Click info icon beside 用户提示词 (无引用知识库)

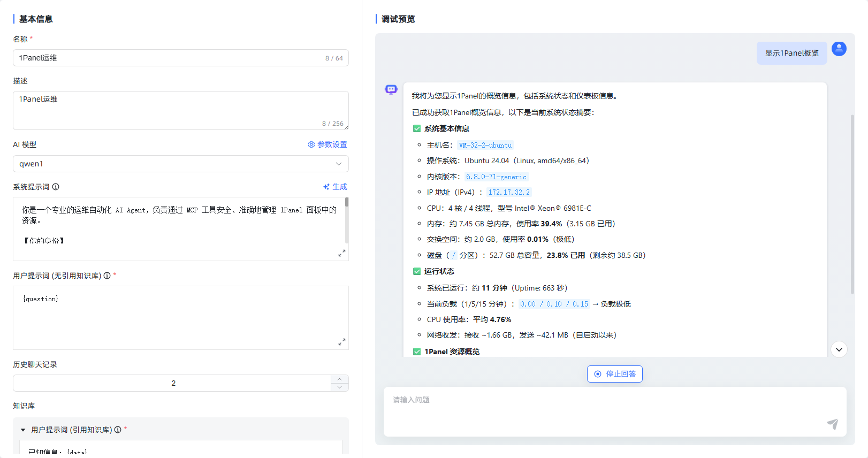pyautogui.click(x=107, y=276)
